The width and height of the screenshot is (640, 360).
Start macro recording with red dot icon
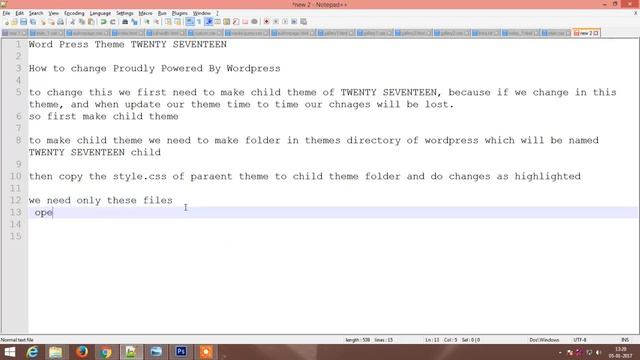pos(266,22)
